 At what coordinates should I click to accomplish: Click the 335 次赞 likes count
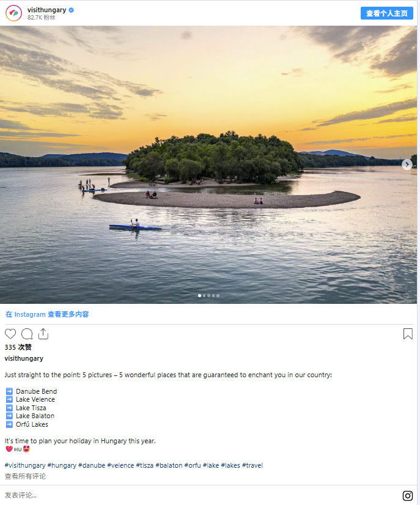click(18, 347)
